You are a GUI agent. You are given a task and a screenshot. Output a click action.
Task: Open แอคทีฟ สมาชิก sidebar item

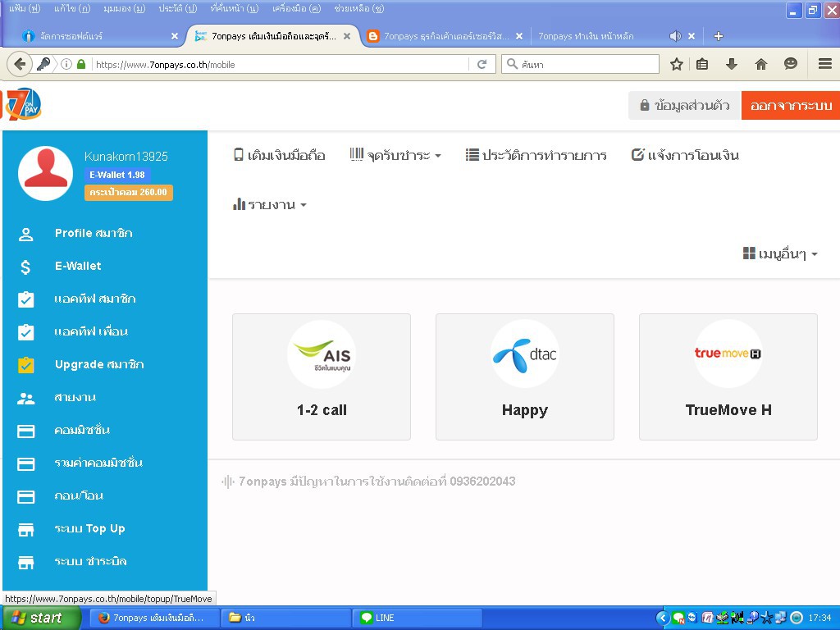(x=95, y=299)
